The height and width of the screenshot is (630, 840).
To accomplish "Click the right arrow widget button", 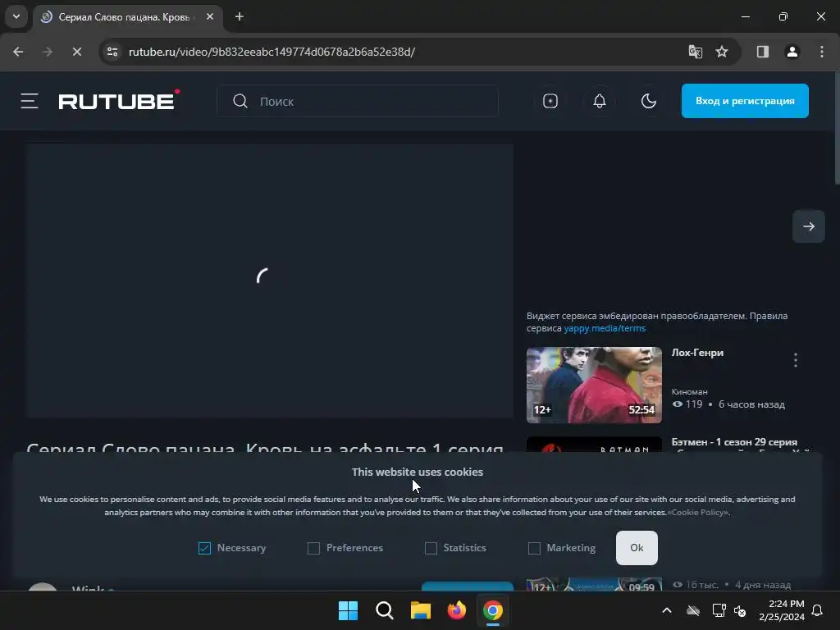I will tap(808, 226).
